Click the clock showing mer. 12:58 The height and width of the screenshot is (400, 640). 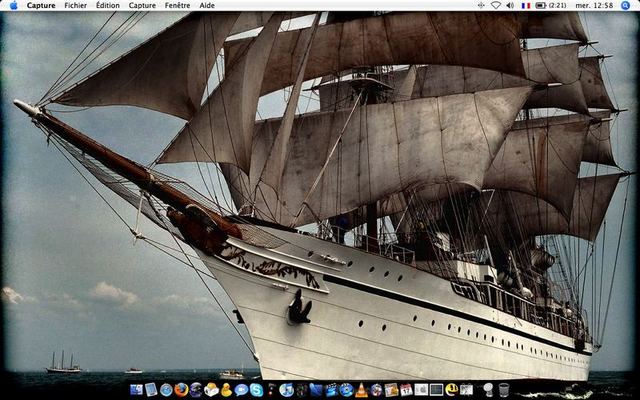click(x=594, y=5)
